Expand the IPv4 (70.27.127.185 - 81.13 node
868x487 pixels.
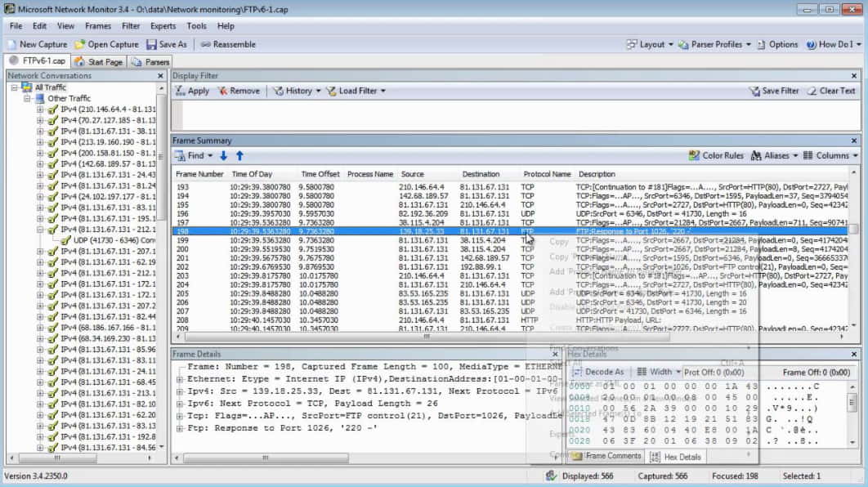40,120
